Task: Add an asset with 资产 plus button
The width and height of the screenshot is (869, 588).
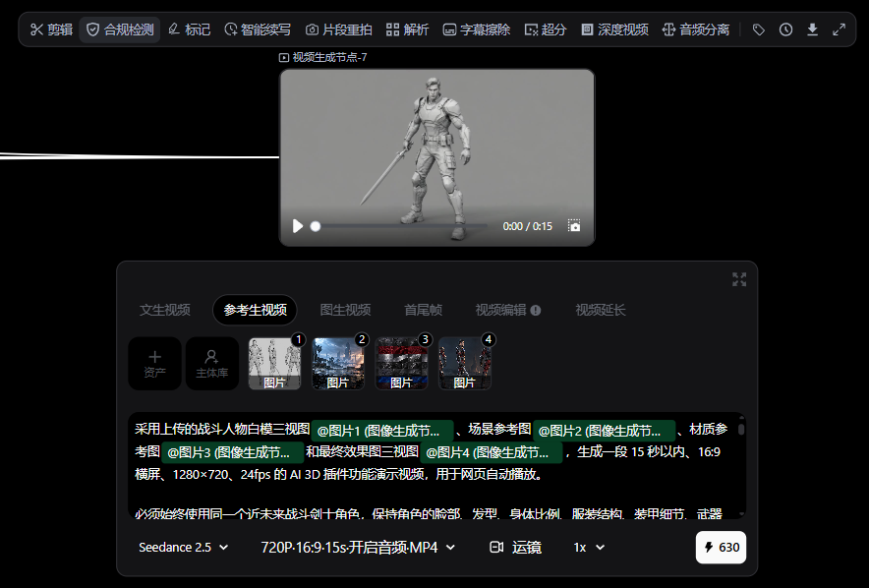Action: pyautogui.click(x=154, y=364)
